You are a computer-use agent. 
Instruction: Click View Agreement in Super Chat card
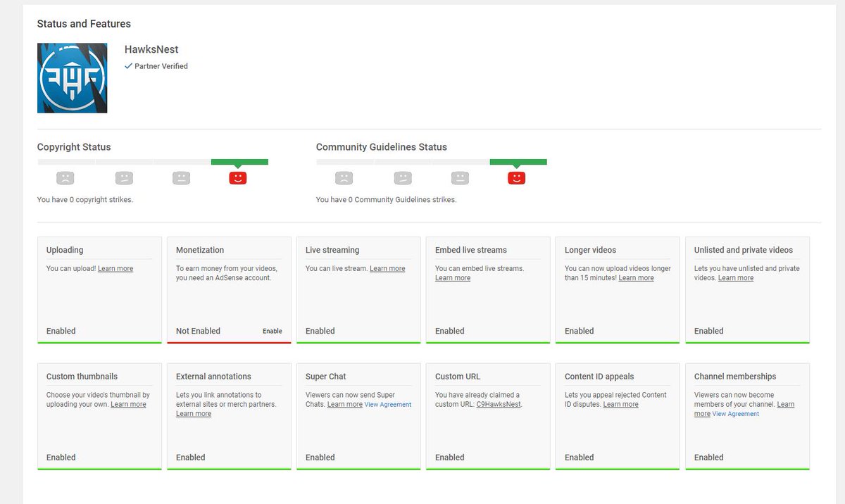tap(388, 405)
